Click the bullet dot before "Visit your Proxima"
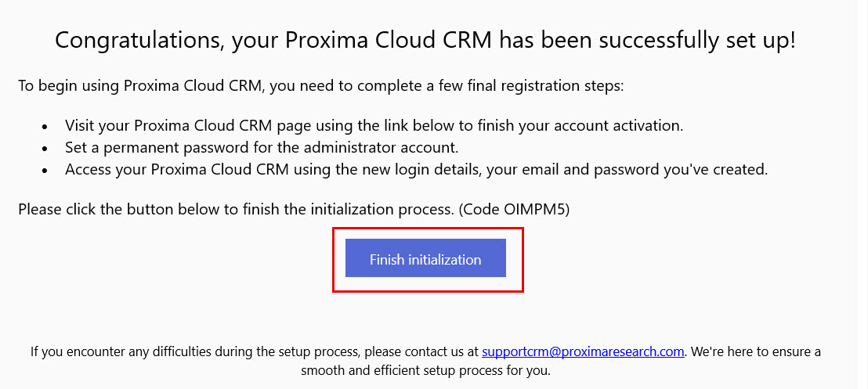The image size is (868, 389). [x=45, y=126]
